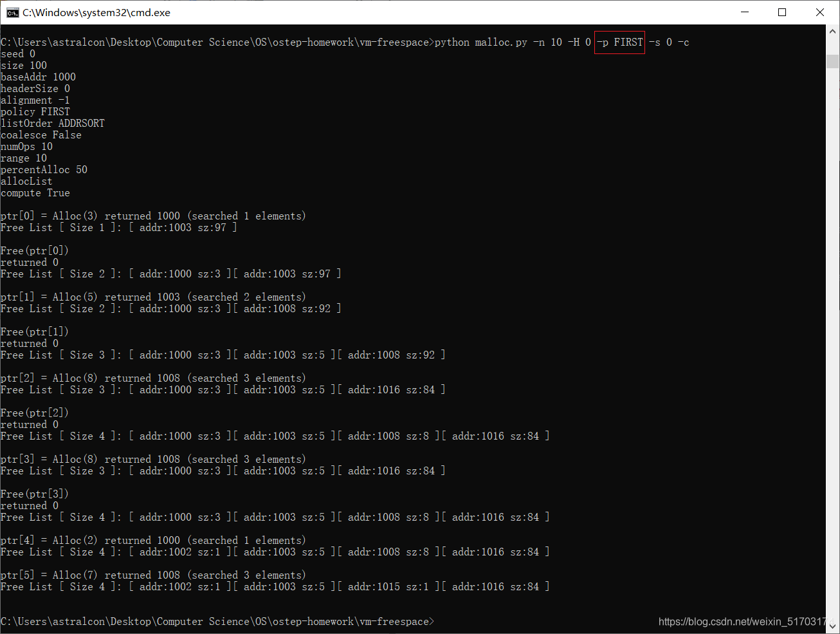This screenshot has height=634, width=840.
Task: Click the 'coalesce False' line
Action: pos(41,135)
